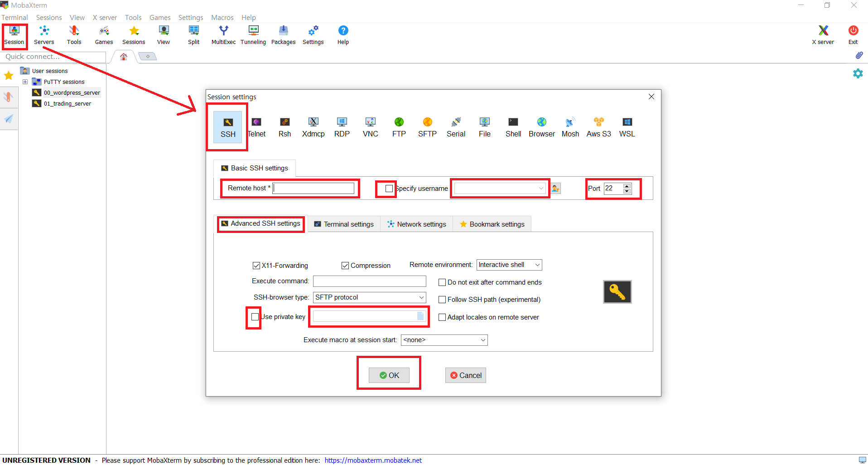Open the mobaxterm.mobatek.net link
Image resolution: width=868 pixels, height=465 pixels.
tap(373, 460)
